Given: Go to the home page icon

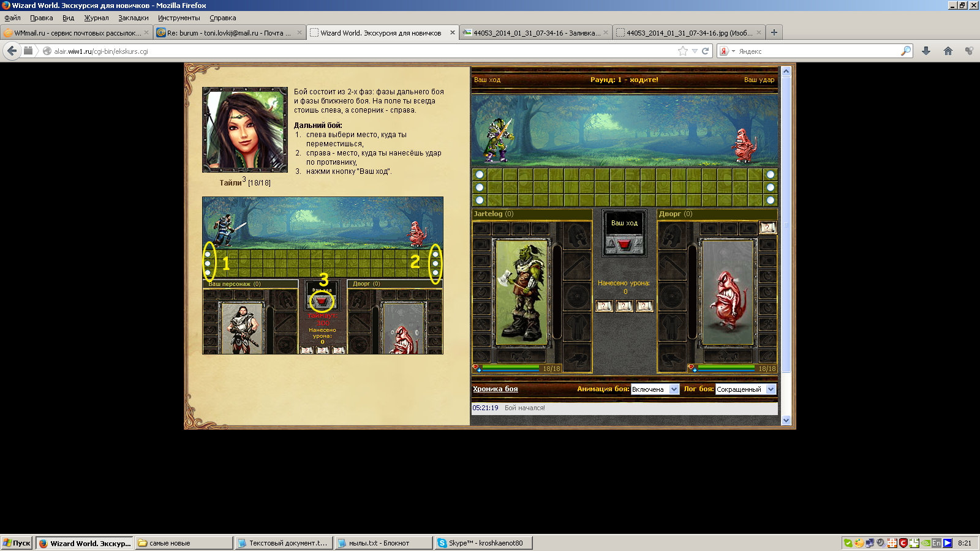Looking at the screenshot, I should (948, 51).
